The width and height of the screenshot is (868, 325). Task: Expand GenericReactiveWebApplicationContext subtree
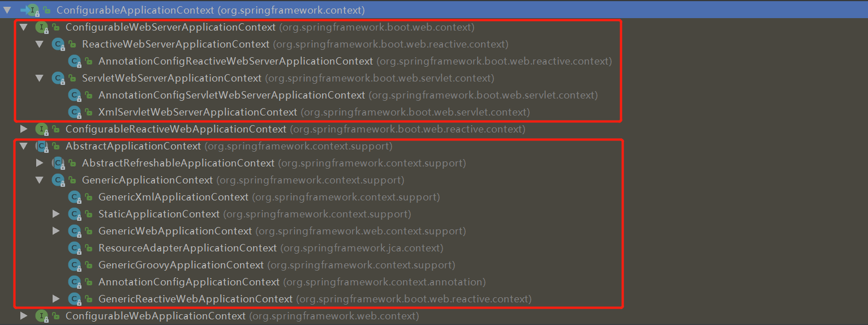56,299
